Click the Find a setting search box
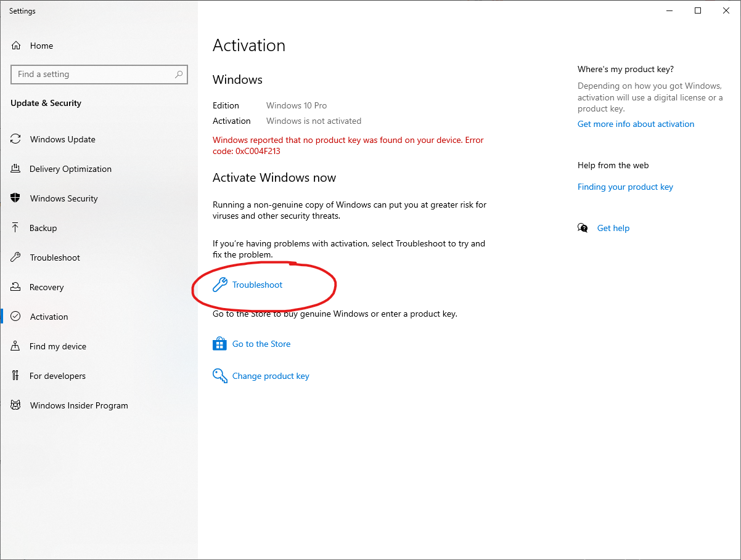This screenshot has height=560, width=741. pos(99,75)
